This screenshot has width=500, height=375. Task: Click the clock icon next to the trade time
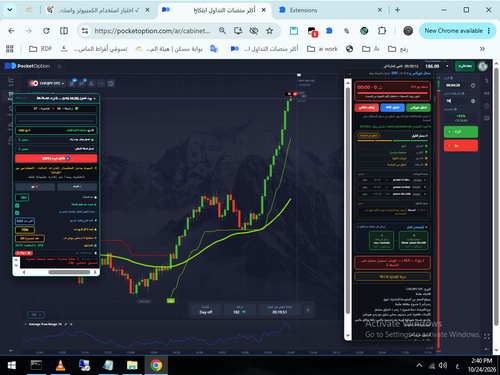click(473, 85)
